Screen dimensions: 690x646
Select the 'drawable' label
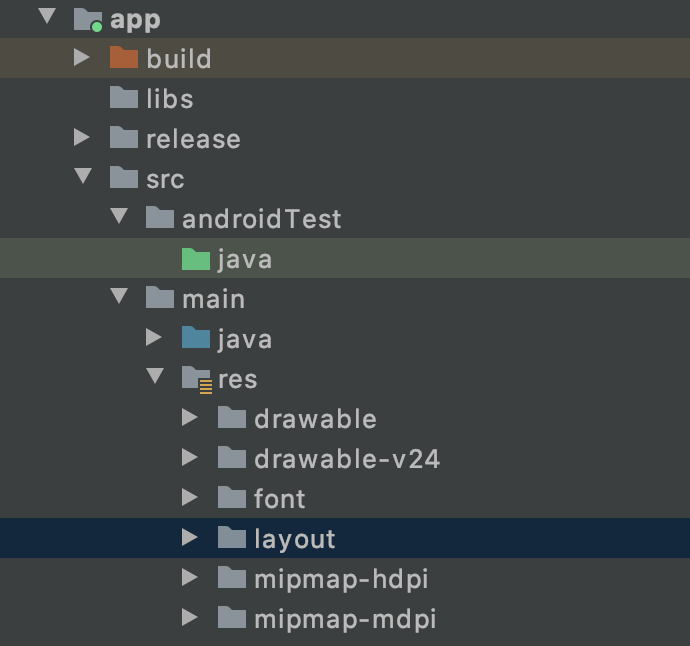pos(316,419)
